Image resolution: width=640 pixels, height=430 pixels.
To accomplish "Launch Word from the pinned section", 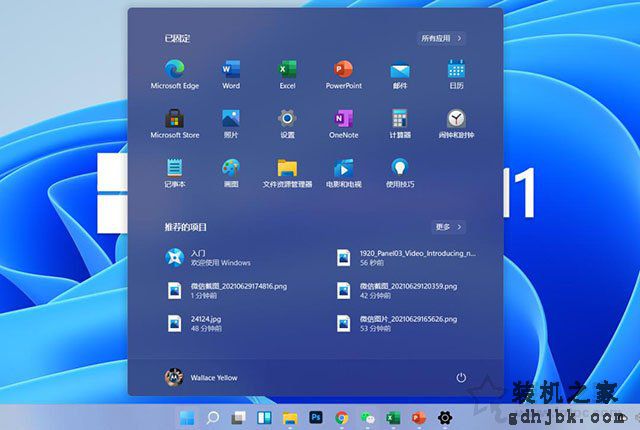I will 231,74.
